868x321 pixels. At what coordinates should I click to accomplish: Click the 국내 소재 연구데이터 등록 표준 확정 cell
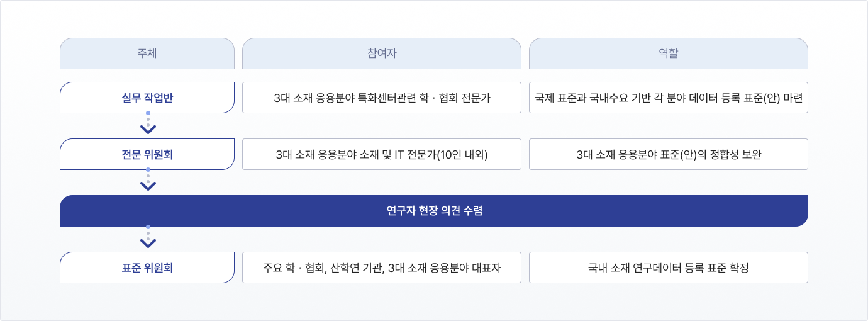[x=669, y=267]
